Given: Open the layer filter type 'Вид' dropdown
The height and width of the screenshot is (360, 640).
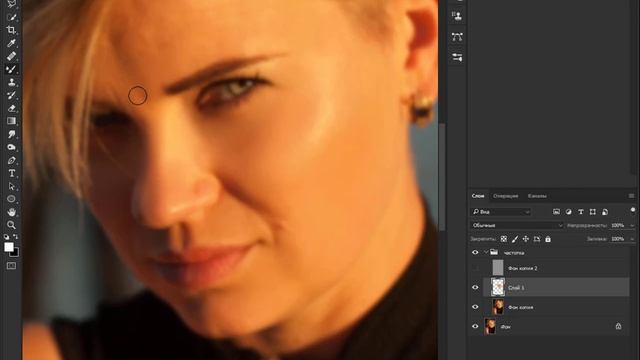Looking at the screenshot, I should point(501,212).
